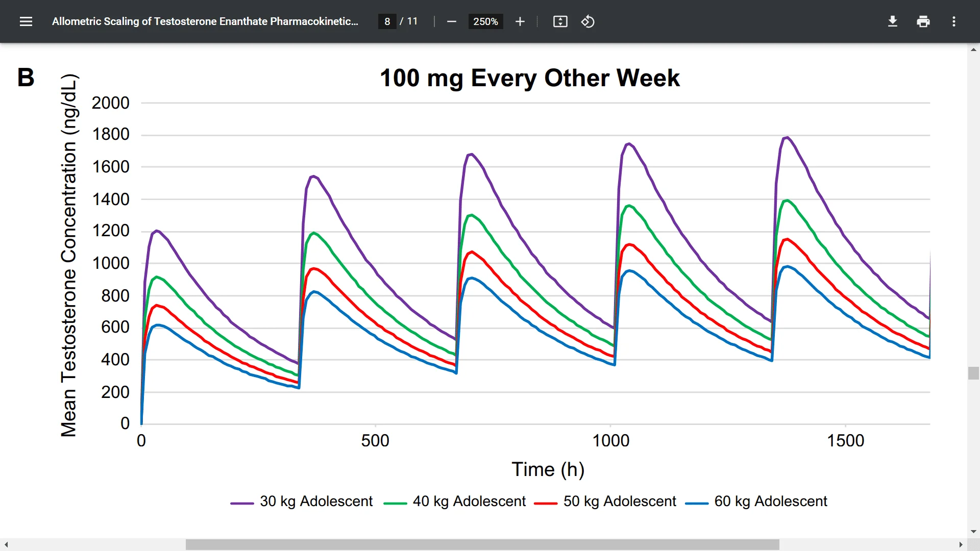
Task: Open the sidebar hamburger menu
Action: (26, 21)
